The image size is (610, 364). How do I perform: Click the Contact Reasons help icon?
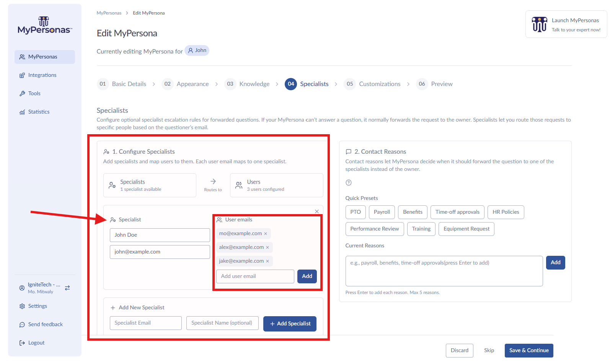pyautogui.click(x=349, y=183)
